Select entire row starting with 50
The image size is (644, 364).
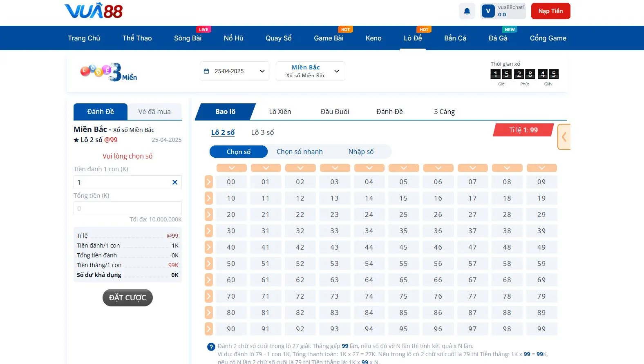point(208,264)
